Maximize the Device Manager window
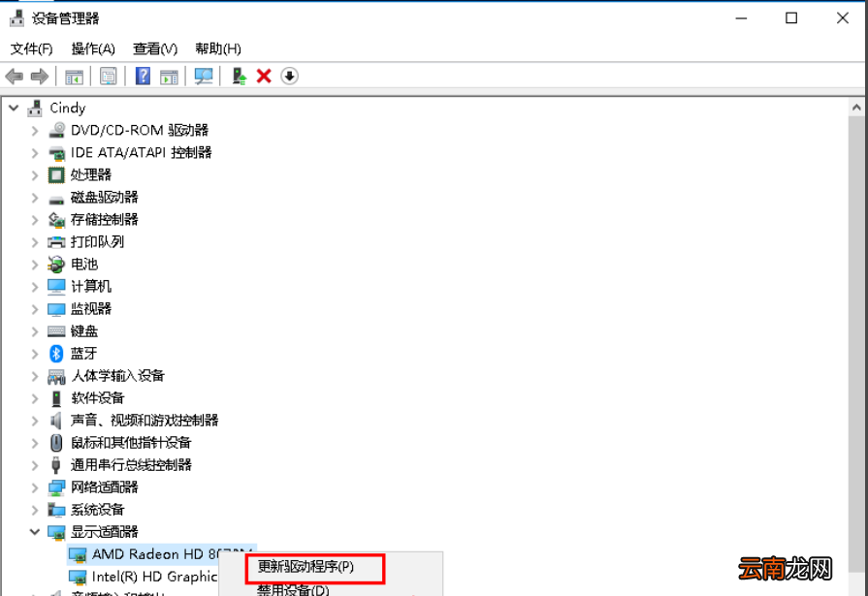The height and width of the screenshot is (596, 868). pyautogui.click(x=791, y=18)
